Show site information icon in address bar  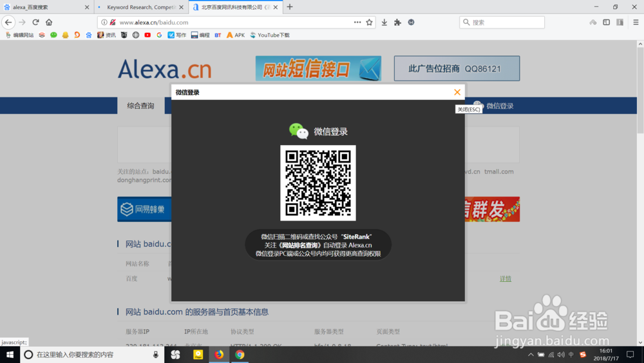104,22
